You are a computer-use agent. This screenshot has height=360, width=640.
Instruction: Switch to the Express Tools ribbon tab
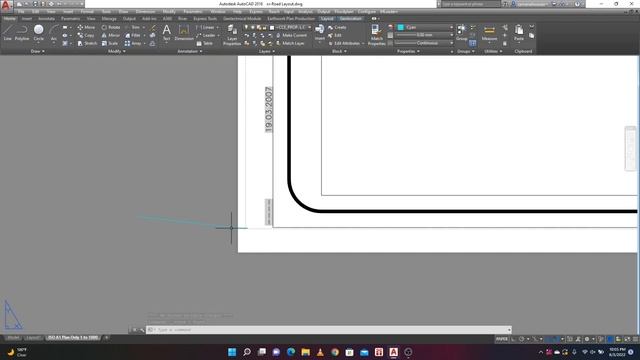[x=205, y=19]
